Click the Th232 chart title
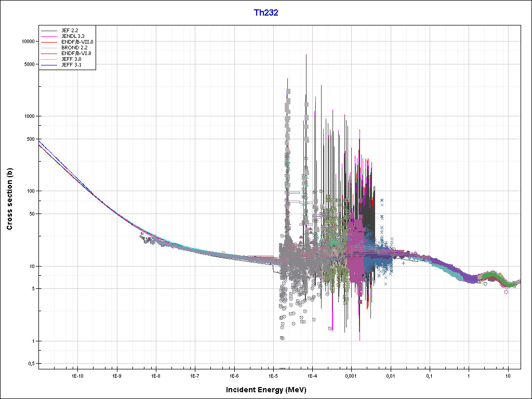The width and height of the screenshot is (532, 399). point(265,13)
